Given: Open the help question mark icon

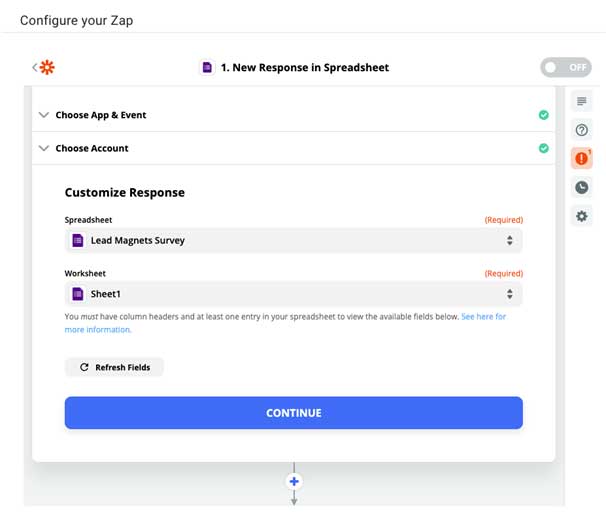Looking at the screenshot, I should [x=581, y=130].
